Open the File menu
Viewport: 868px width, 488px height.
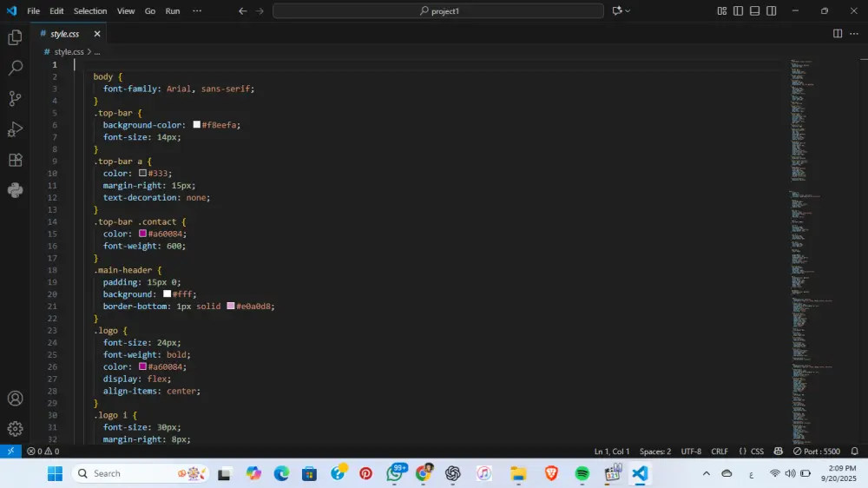pyautogui.click(x=33, y=10)
